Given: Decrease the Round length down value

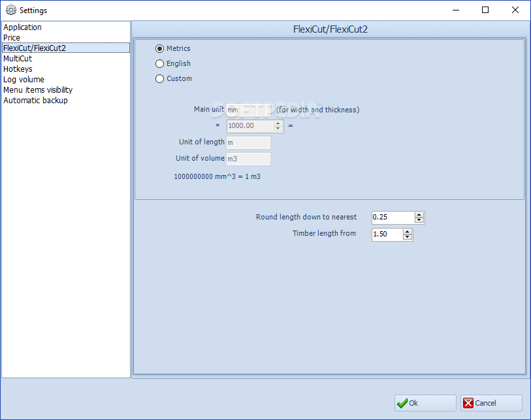Looking at the screenshot, I should click(x=419, y=220).
